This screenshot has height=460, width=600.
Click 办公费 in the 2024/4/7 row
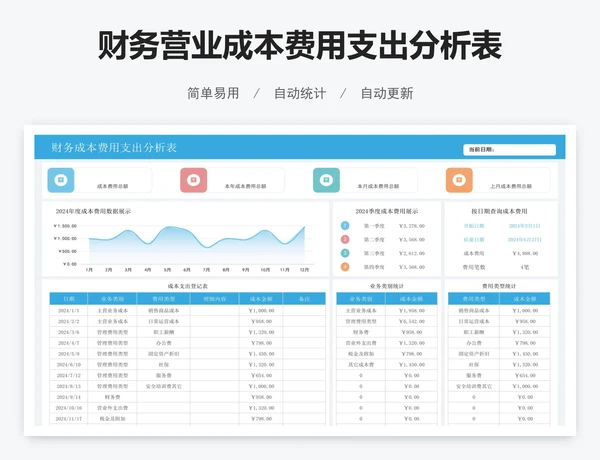(x=164, y=343)
